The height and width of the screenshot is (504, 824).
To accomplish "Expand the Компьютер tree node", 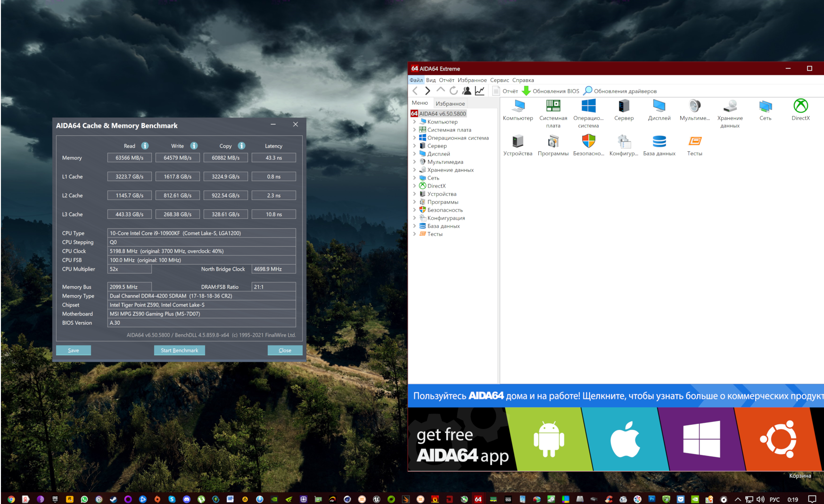I will [414, 122].
